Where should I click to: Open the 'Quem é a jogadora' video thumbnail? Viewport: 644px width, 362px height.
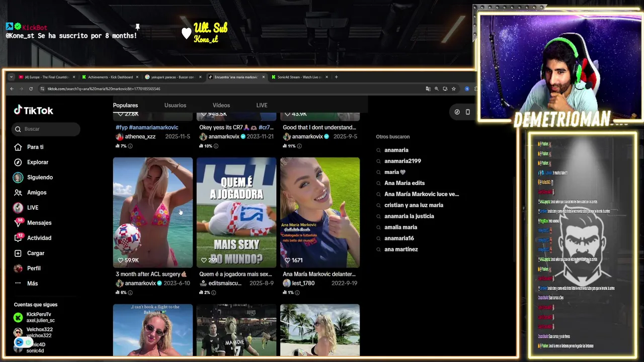(236, 212)
